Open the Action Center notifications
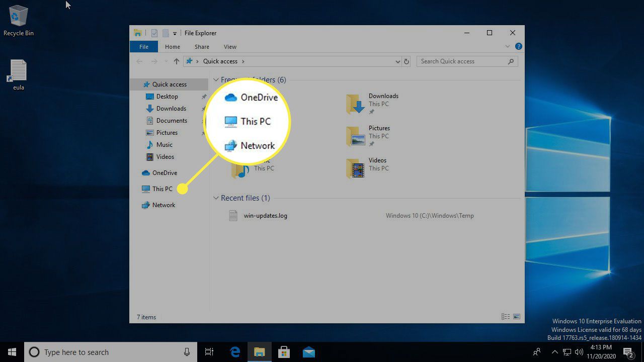This screenshot has width=644, height=362. click(x=628, y=352)
